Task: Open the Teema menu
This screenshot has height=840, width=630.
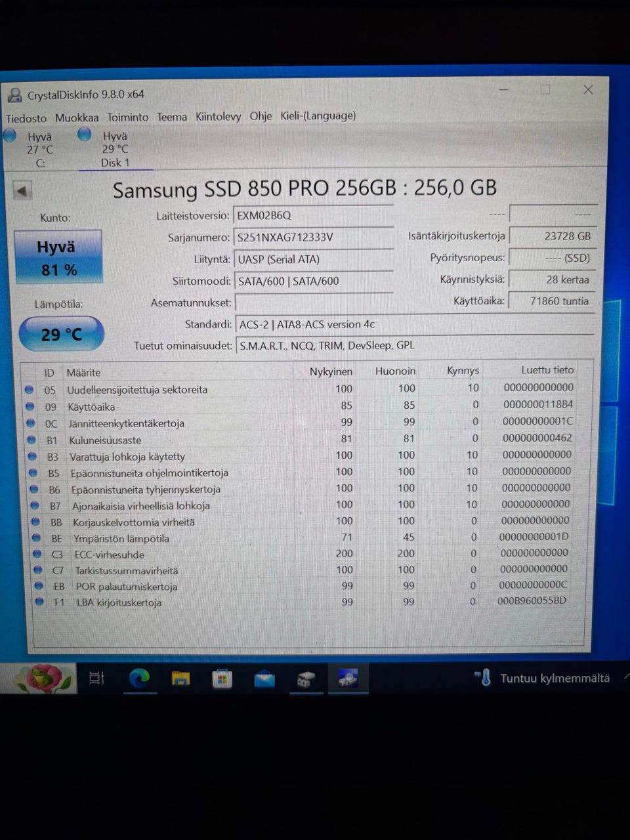Action: click(x=172, y=117)
